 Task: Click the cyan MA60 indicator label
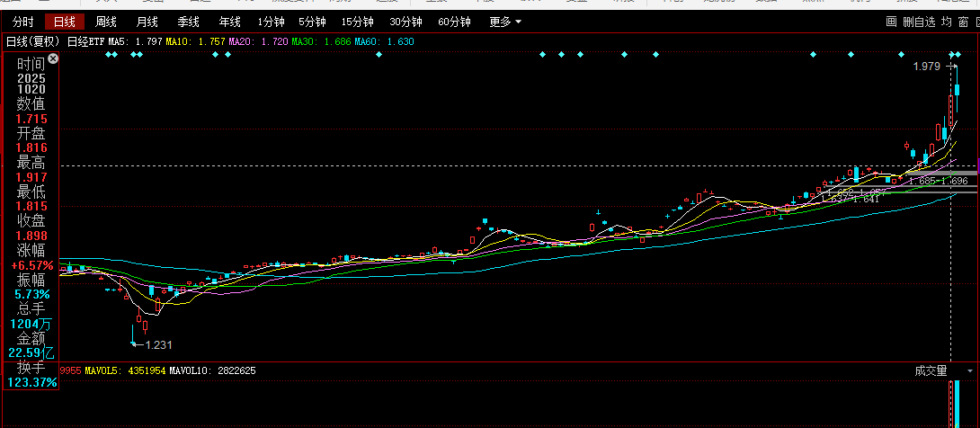click(x=384, y=41)
